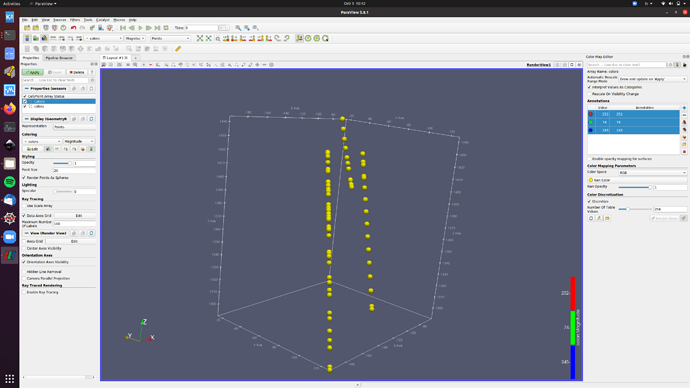Open the Terminal in the dock
Image resolution: width=690 pixels, height=388 pixels.
[x=10, y=35]
